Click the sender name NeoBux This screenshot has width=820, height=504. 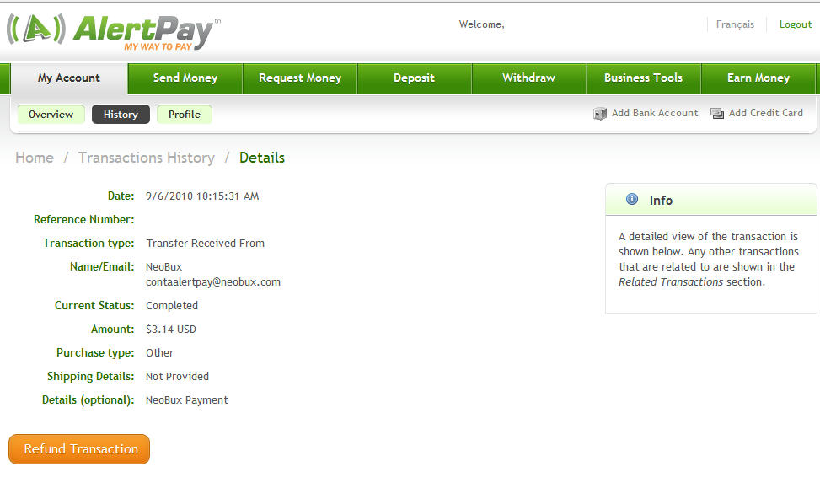pyautogui.click(x=164, y=266)
